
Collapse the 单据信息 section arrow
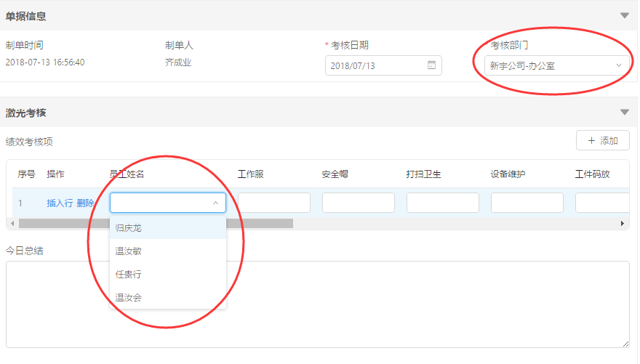[624, 15]
